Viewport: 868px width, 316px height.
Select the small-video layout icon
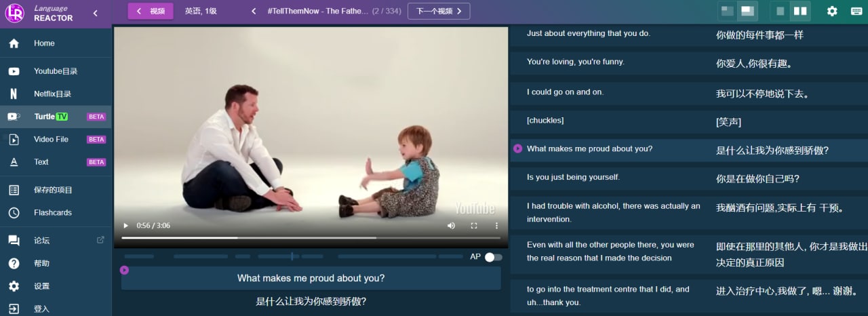pos(728,11)
